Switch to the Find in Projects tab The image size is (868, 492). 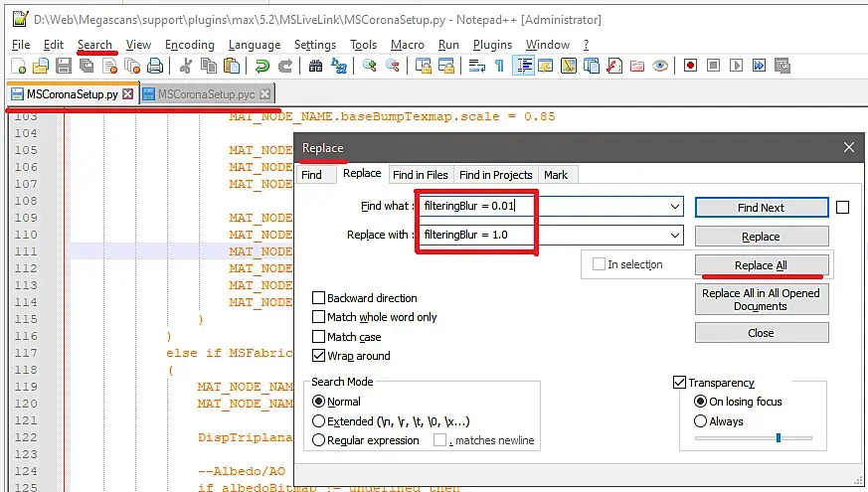point(495,175)
